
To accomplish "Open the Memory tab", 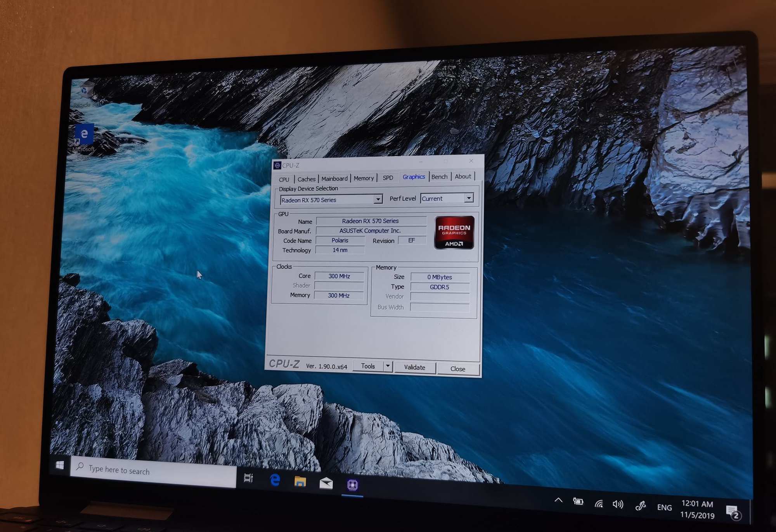I will 364,178.
